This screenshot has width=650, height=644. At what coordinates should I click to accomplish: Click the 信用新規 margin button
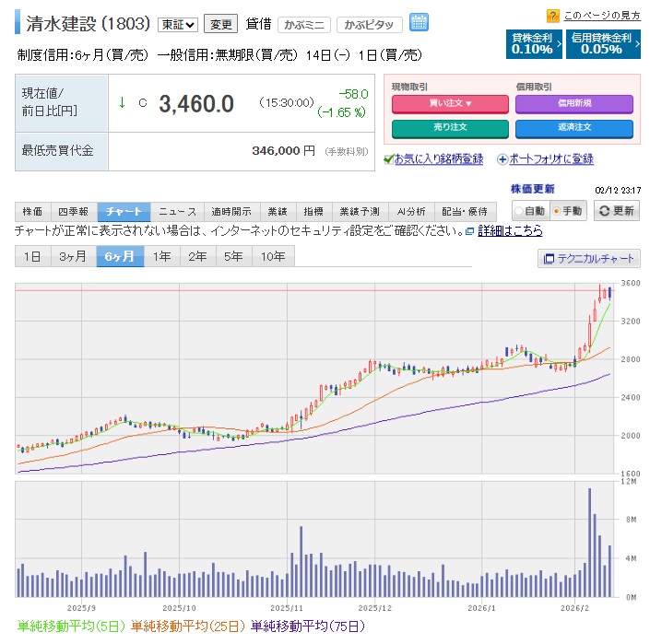tap(574, 103)
